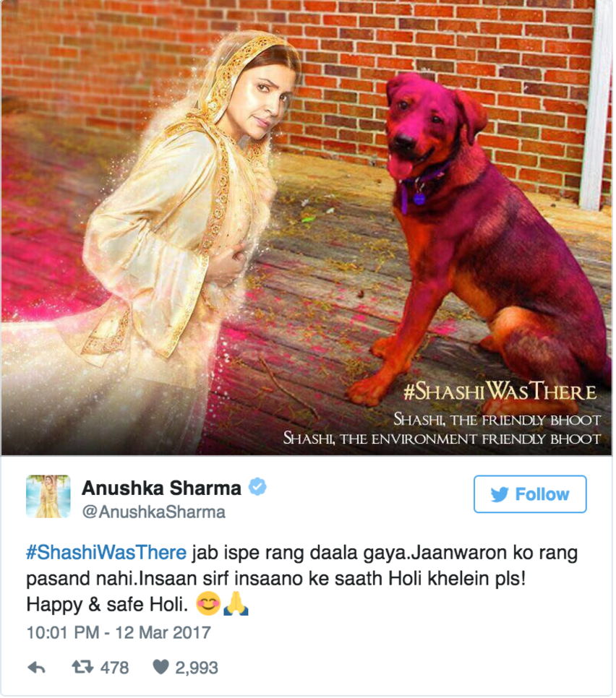Viewport: 616px width, 698px height.
Task: Like the tweet using the heart icon
Action: [161, 667]
